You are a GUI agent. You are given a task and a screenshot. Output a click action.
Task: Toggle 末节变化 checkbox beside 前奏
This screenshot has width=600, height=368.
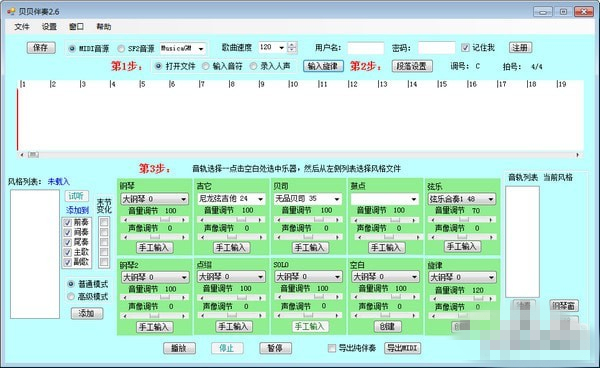click(x=104, y=222)
